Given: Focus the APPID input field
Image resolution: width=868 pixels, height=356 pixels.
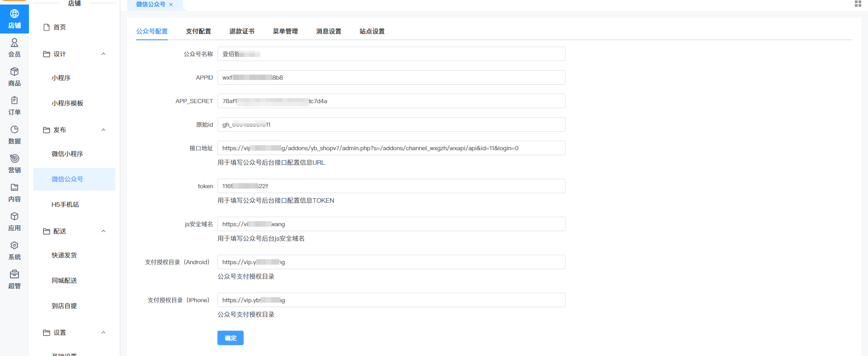Looking at the screenshot, I should (392, 77).
